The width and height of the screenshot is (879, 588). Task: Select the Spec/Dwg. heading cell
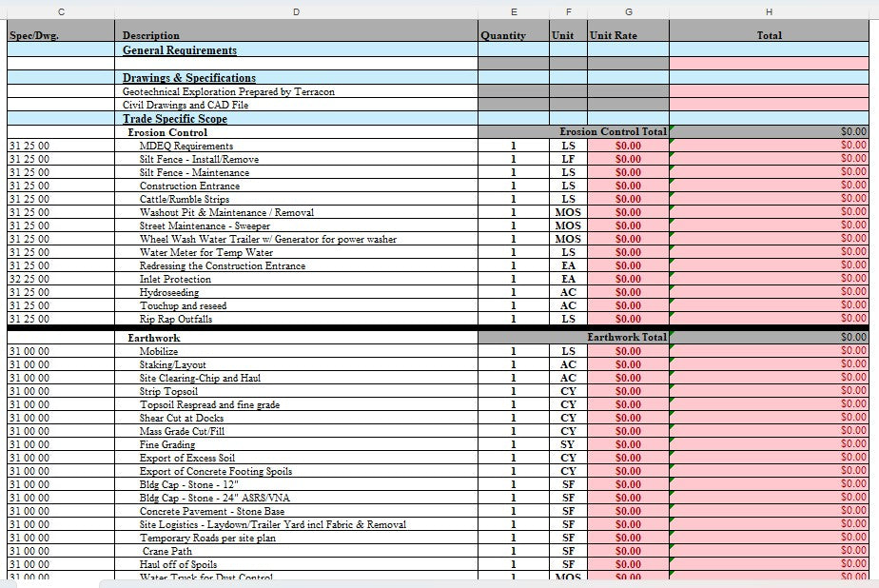click(33, 35)
